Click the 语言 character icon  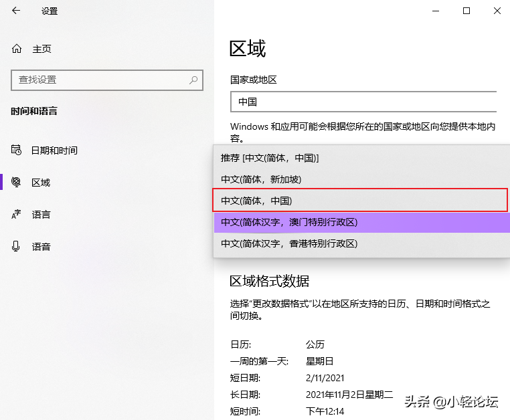click(16, 214)
